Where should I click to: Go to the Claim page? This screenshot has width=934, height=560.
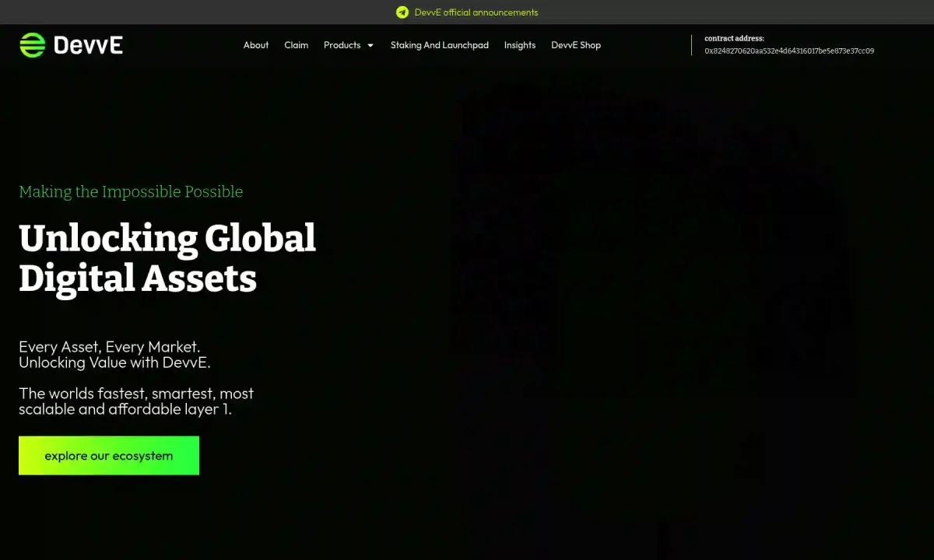296,45
